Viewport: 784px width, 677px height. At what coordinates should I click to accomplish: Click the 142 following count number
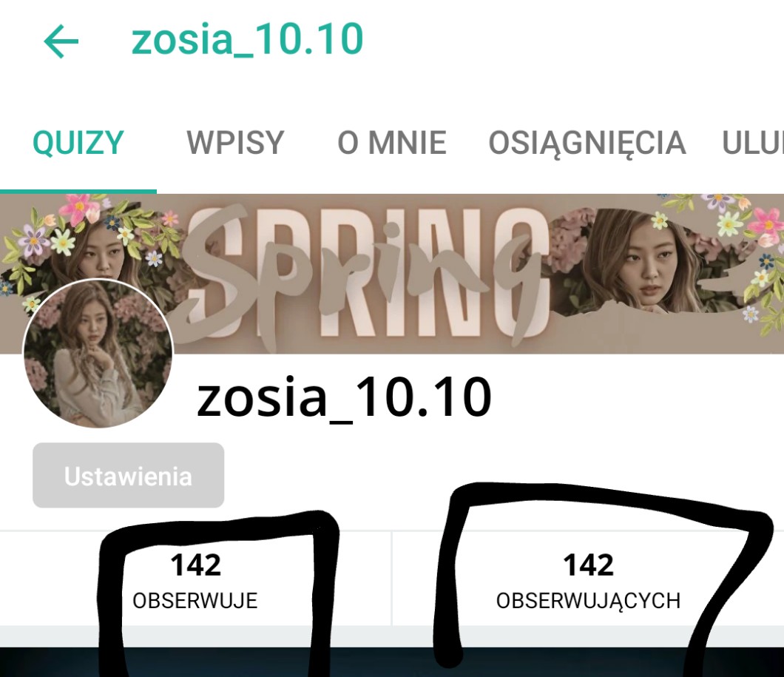coord(195,565)
